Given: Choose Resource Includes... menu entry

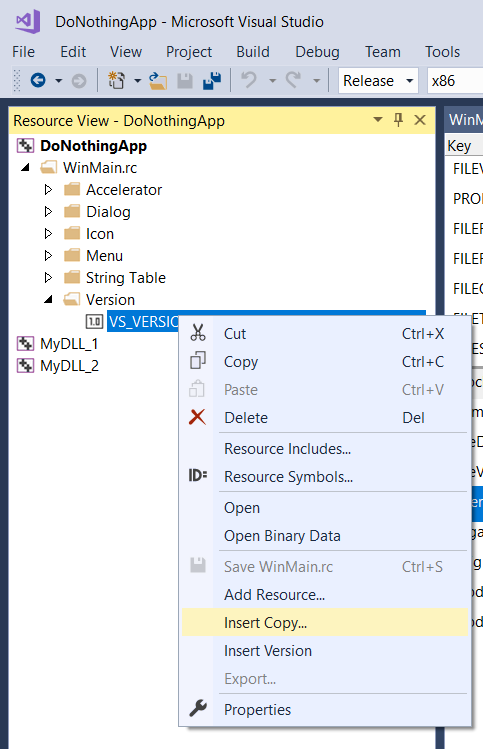Looking at the screenshot, I should coord(325,449).
